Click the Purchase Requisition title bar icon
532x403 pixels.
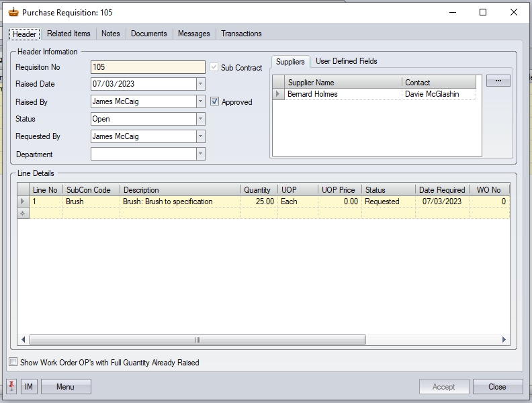point(13,12)
